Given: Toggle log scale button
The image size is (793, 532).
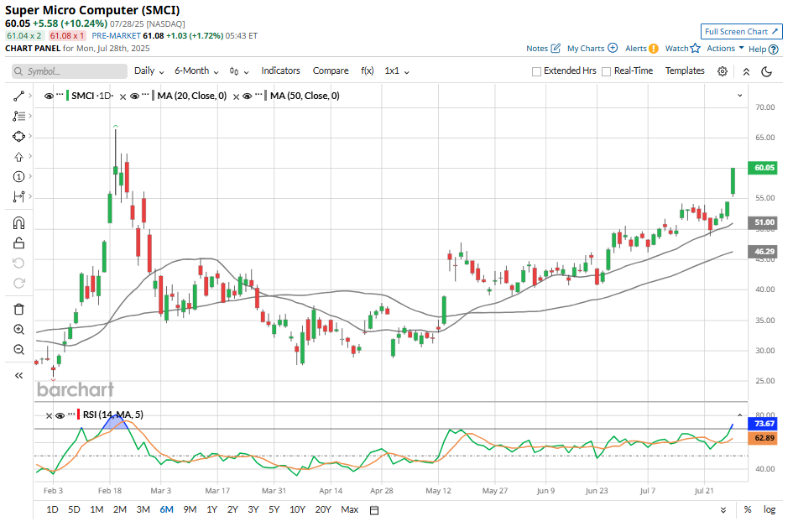Looking at the screenshot, I should 770,509.
